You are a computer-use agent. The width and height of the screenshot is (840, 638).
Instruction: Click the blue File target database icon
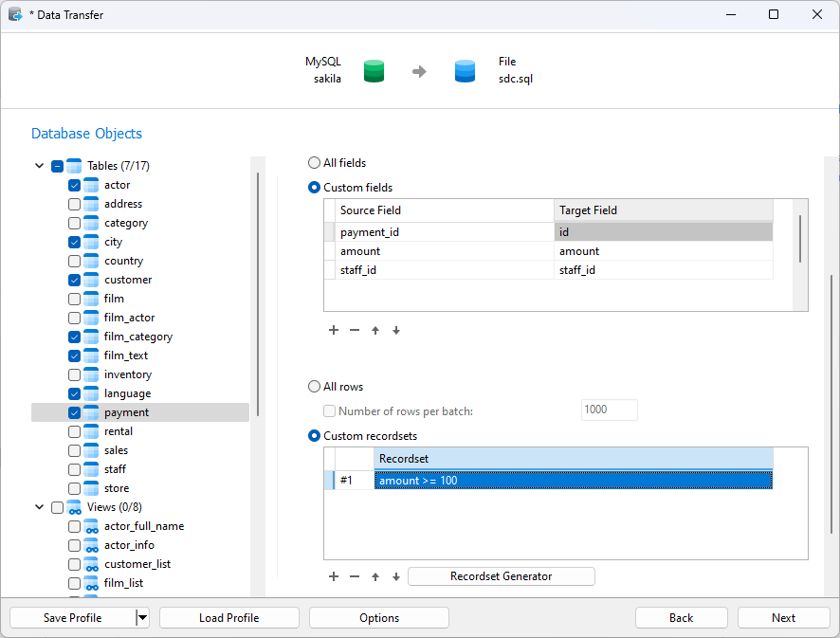coord(465,71)
